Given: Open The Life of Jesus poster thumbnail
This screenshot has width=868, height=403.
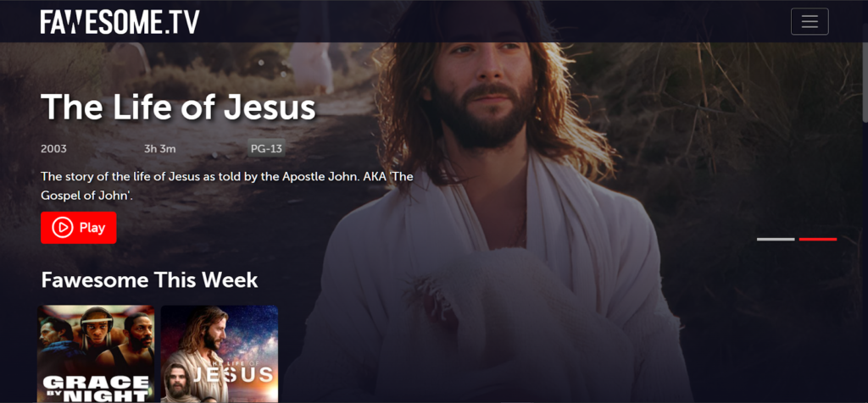Looking at the screenshot, I should 220,354.
